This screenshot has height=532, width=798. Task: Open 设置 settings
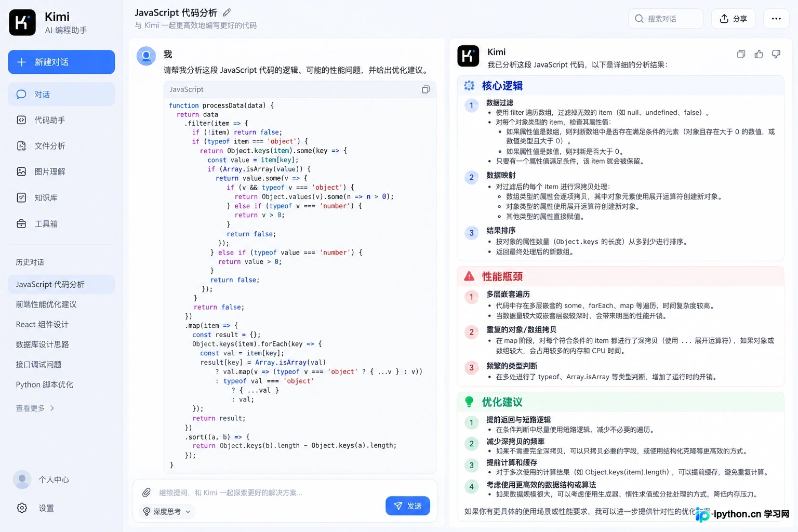[x=35, y=508]
